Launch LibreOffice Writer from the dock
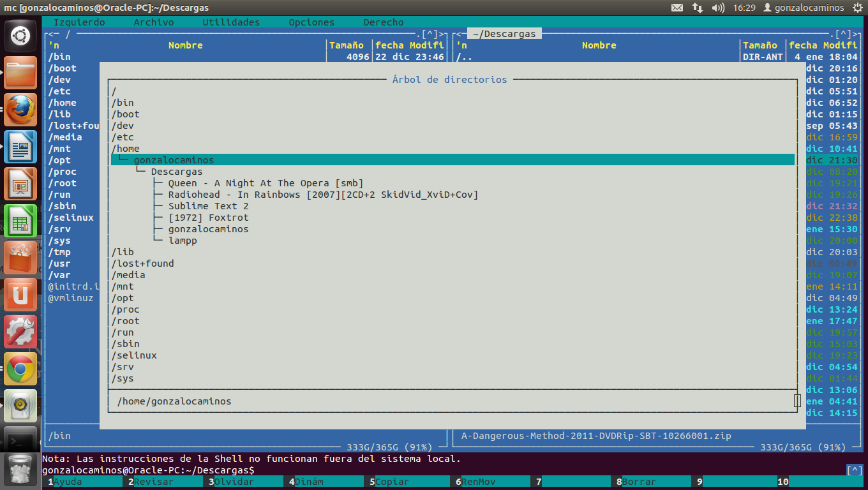Viewport: 868px width, 490px height. [20, 147]
